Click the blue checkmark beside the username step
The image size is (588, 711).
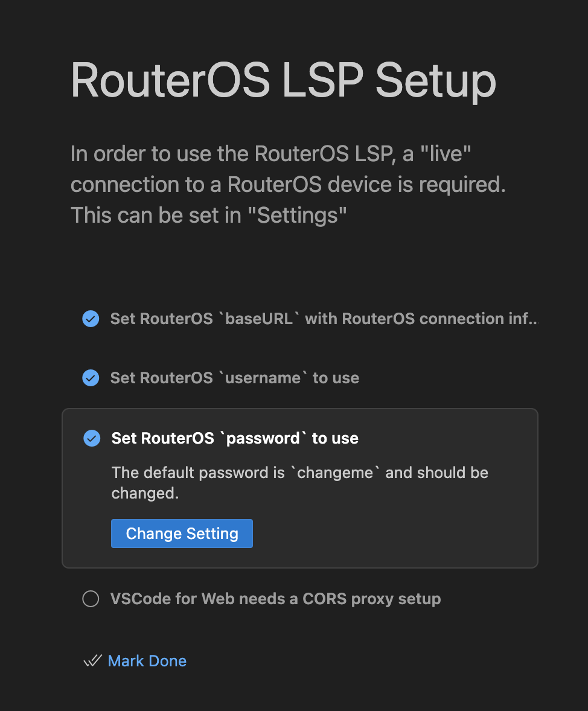(91, 378)
